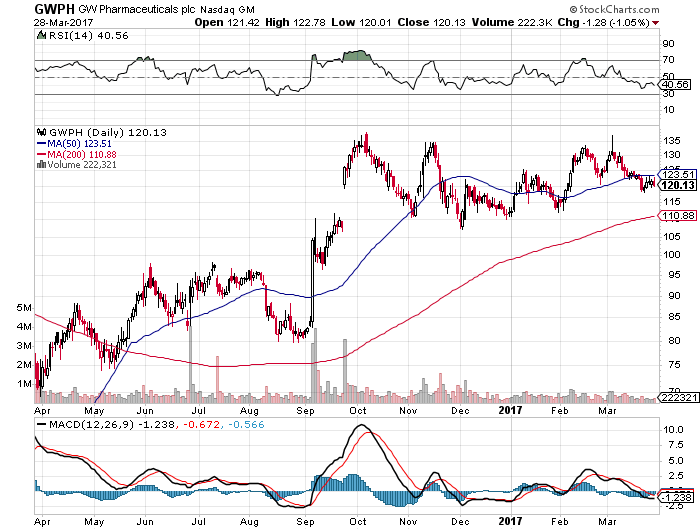Click the Volume 222,321 legend text

click(x=82, y=165)
